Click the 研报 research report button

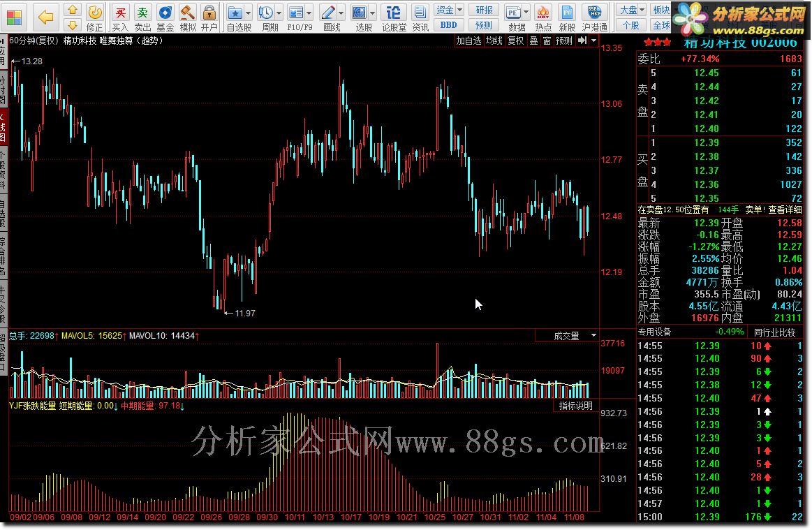coord(484,10)
